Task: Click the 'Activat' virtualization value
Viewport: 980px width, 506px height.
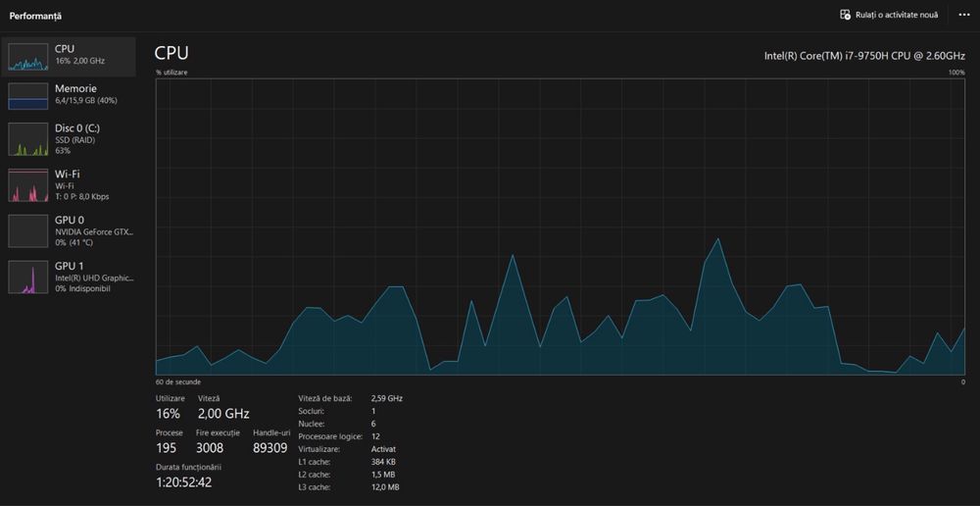Action: coord(383,449)
